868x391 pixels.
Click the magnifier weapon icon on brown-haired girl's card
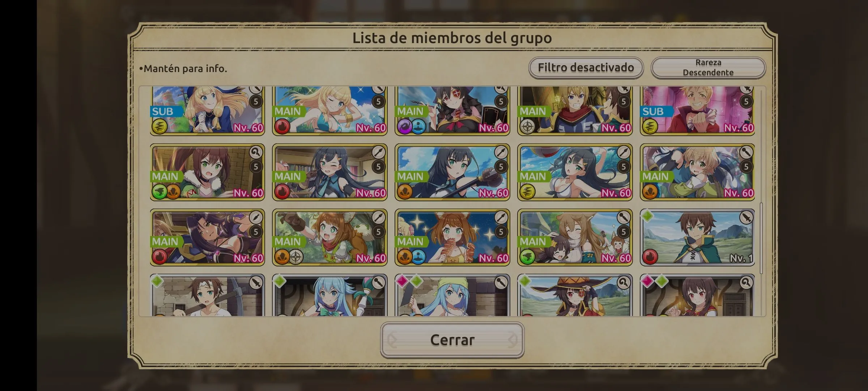coord(256,152)
